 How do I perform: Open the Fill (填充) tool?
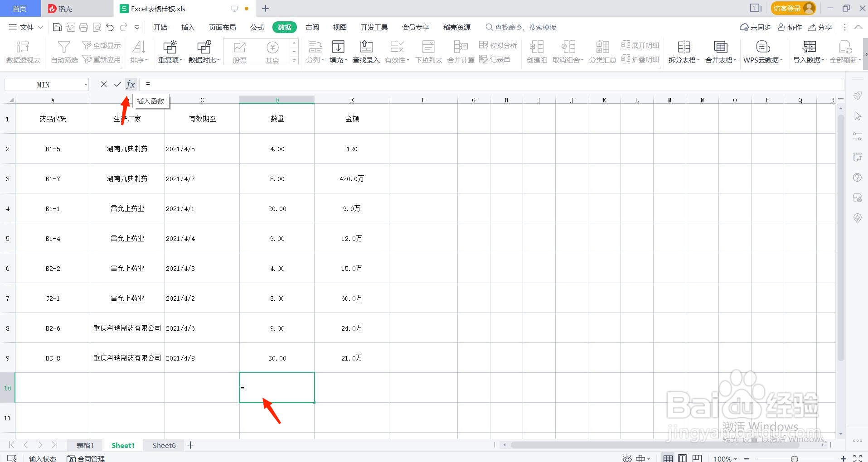point(338,52)
